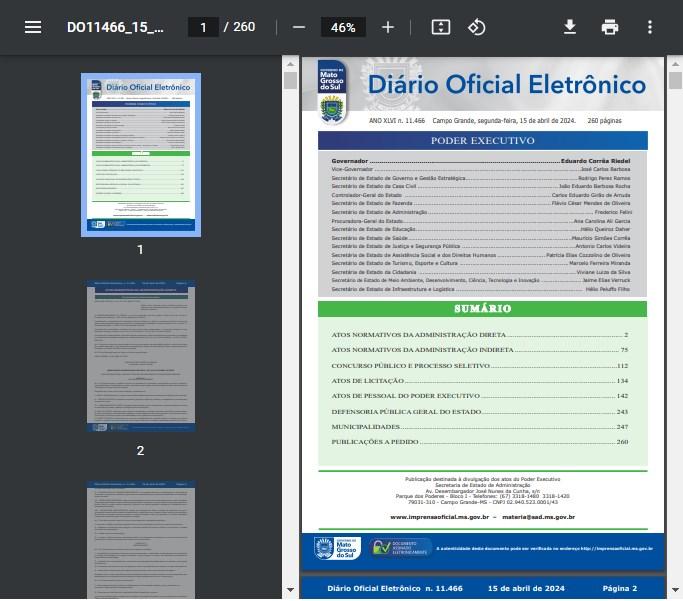The height and width of the screenshot is (601, 683).
Task: Rotate the document counterclockwise
Action: pos(477,27)
